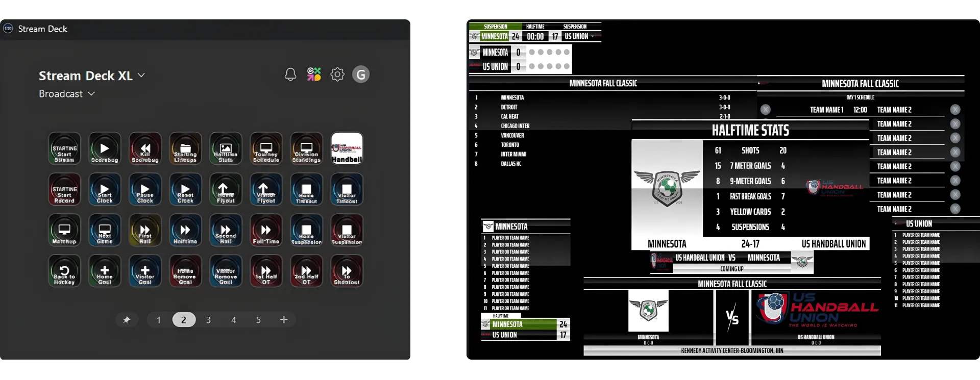Trigger the Home Suspension key
The width and height of the screenshot is (980, 380).
(306, 230)
